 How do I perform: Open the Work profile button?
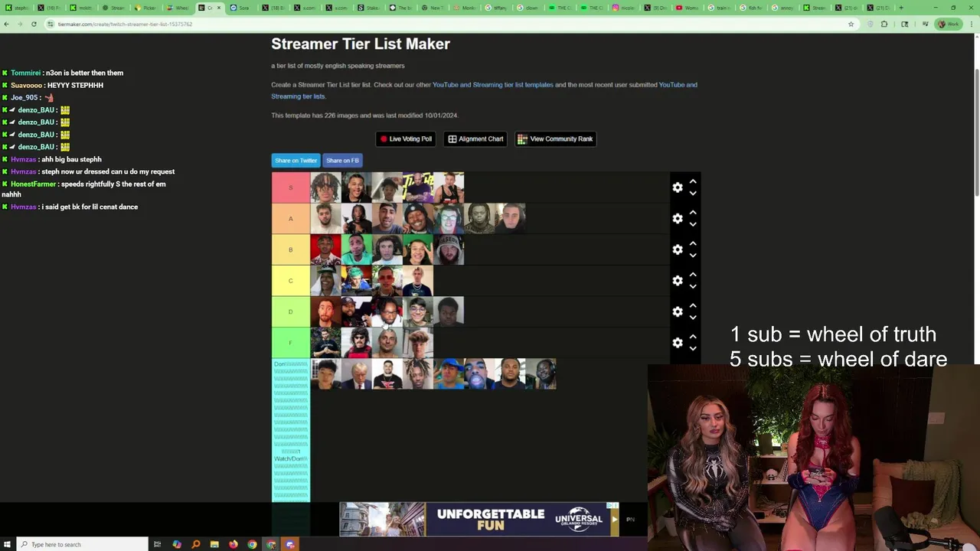[949, 24]
